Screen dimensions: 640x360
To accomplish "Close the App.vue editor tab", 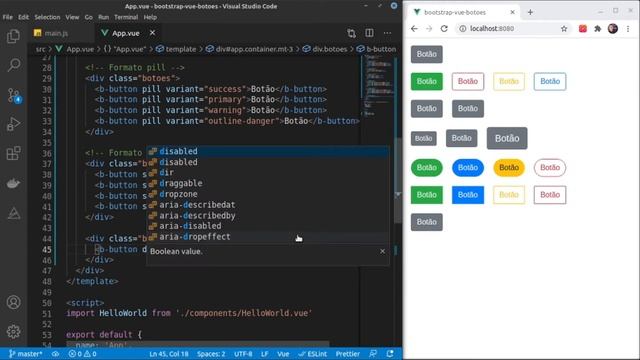I will click(x=152, y=33).
